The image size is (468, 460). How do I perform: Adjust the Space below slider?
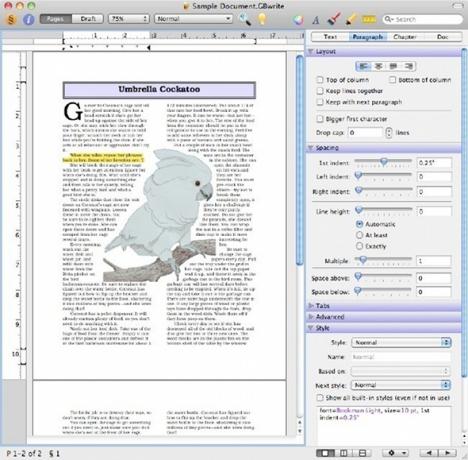click(x=383, y=291)
